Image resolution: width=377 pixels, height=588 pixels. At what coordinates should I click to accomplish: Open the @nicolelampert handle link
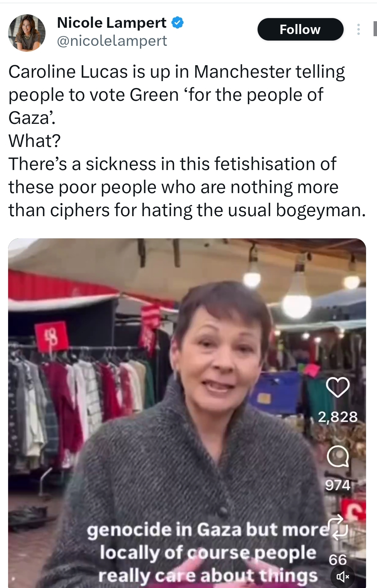pyautogui.click(x=112, y=41)
